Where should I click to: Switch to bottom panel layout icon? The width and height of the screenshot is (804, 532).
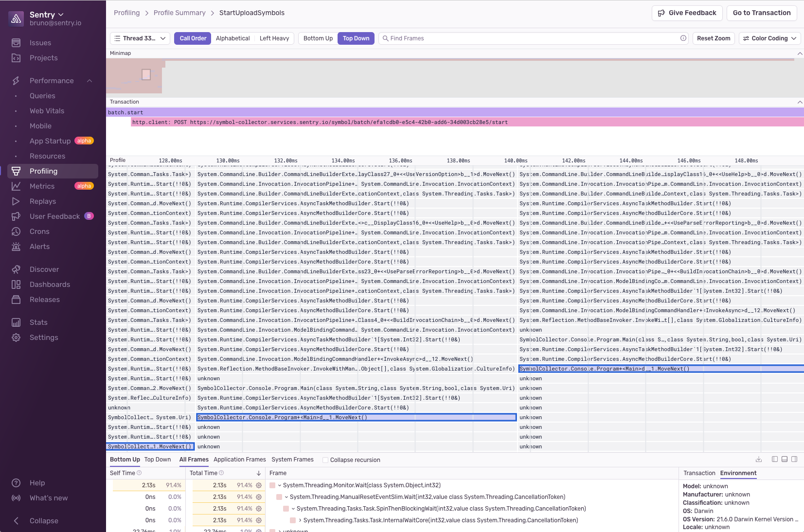pyautogui.click(x=785, y=460)
